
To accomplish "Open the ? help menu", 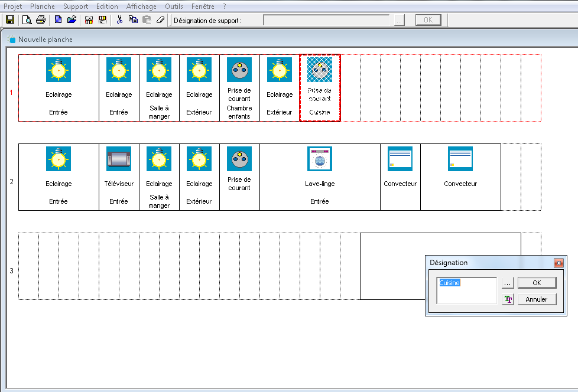I will pyautogui.click(x=225, y=6).
